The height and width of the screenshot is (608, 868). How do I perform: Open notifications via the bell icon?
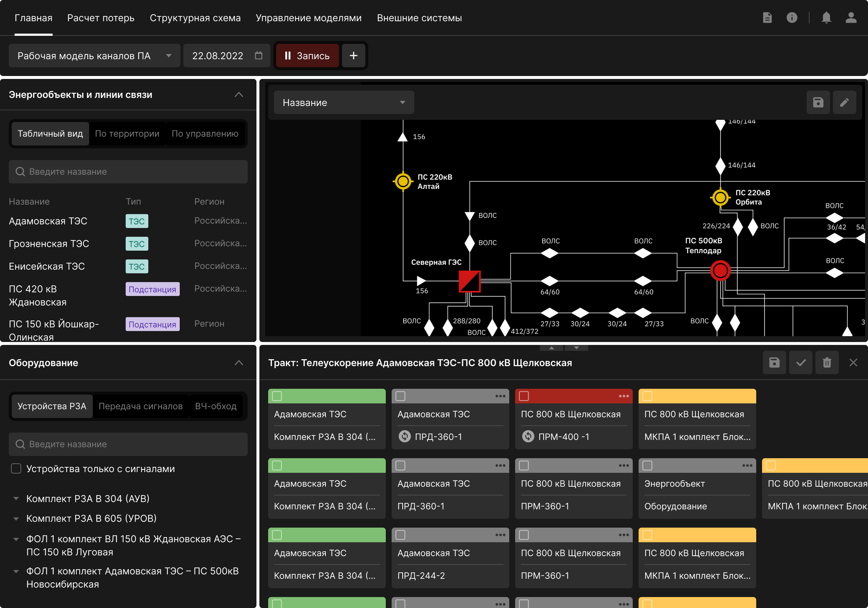[826, 18]
